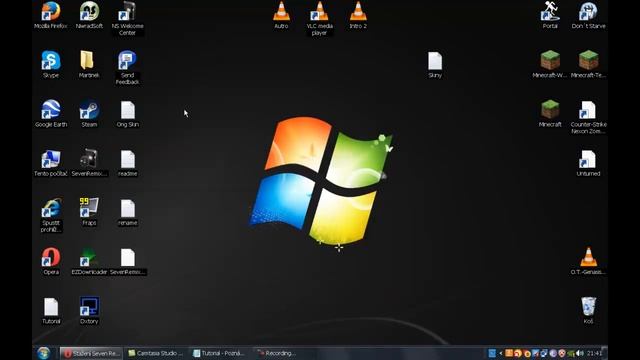Open the VLC media player shortcut
The image size is (640, 360).
pos(319,18)
